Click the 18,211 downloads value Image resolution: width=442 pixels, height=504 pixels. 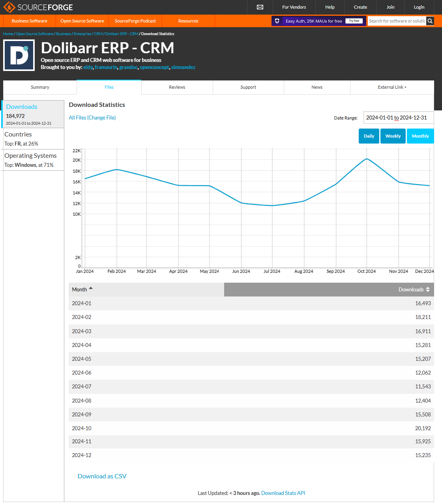click(423, 317)
